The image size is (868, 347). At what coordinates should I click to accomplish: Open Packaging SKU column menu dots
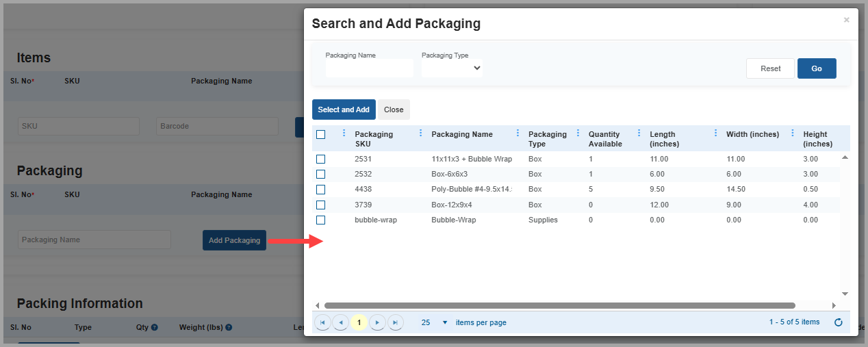click(x=420, y=133)
